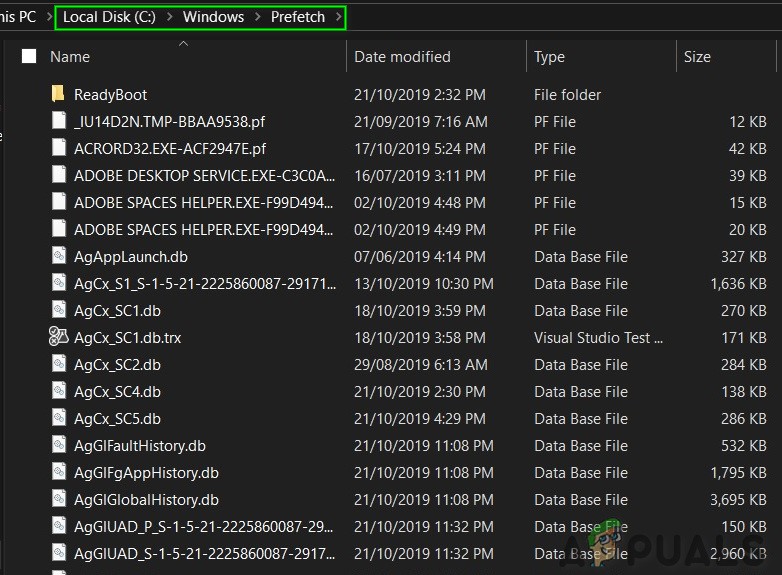Viewport: 782px width, 575px height.
Task: Click the _IU14D2N.TMP prefetch file icon
Action: click(59, 122)
